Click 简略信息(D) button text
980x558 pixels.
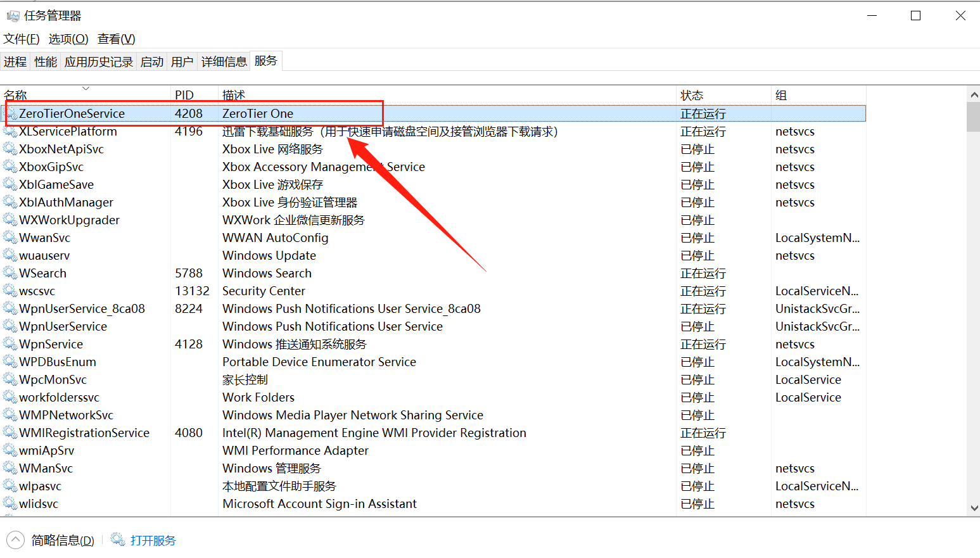point(63,540)
